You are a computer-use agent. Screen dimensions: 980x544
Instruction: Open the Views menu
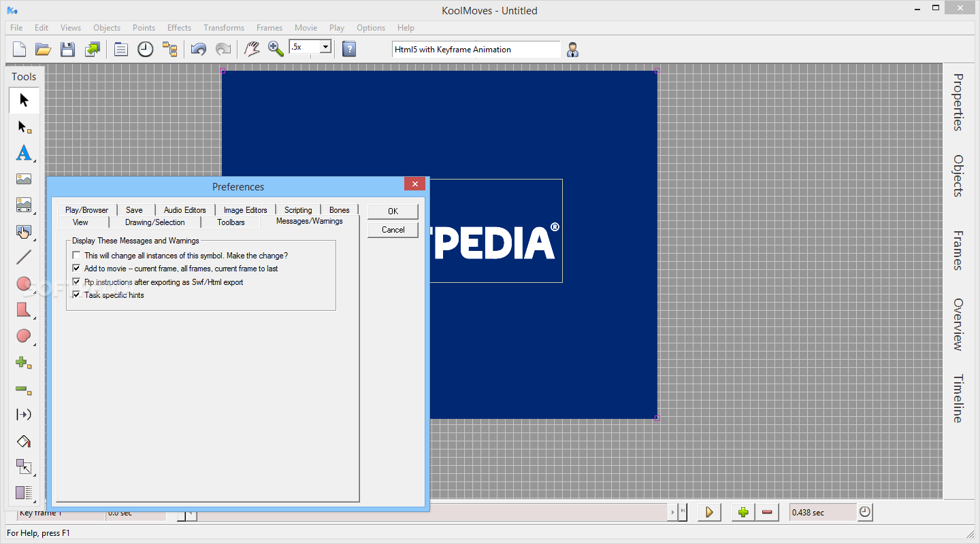pos(71,28)
